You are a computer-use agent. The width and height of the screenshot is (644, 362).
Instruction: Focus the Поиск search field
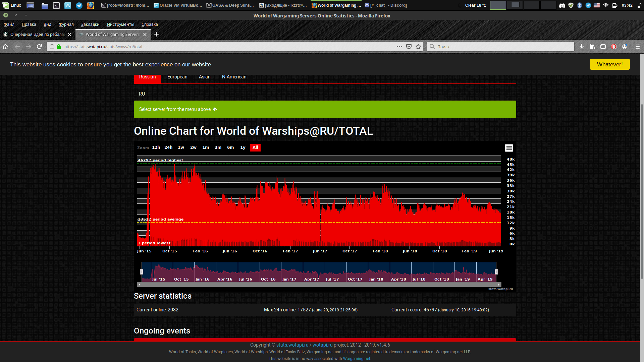(x=500, y=47)
